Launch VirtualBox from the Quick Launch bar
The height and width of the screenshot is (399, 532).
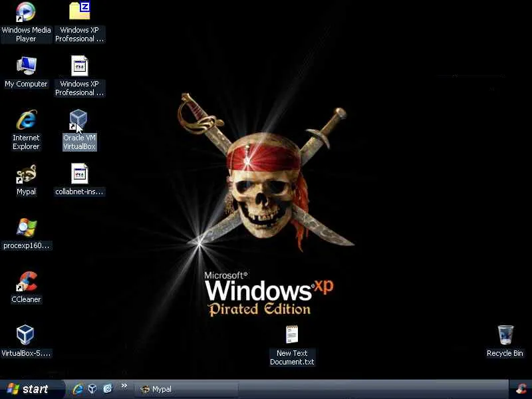(92, 389)
